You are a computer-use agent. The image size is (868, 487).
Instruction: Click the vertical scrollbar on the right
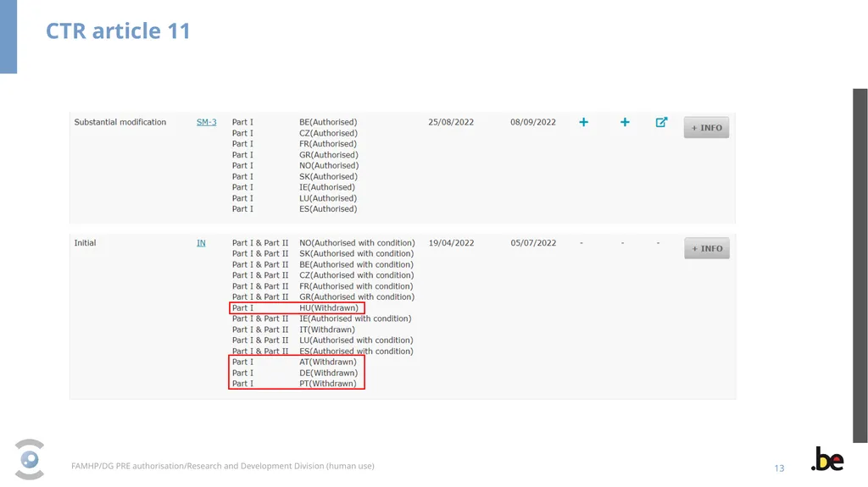[x=860, y=266]
